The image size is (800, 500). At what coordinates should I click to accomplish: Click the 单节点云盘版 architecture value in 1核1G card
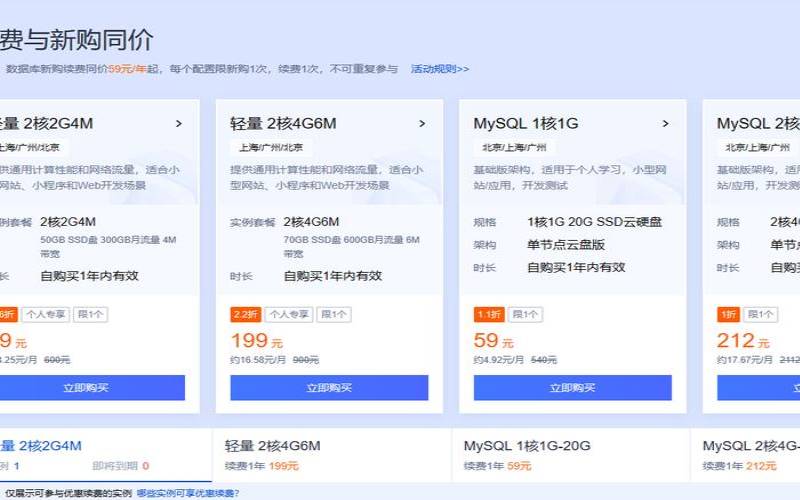click(x=566, y=245)
